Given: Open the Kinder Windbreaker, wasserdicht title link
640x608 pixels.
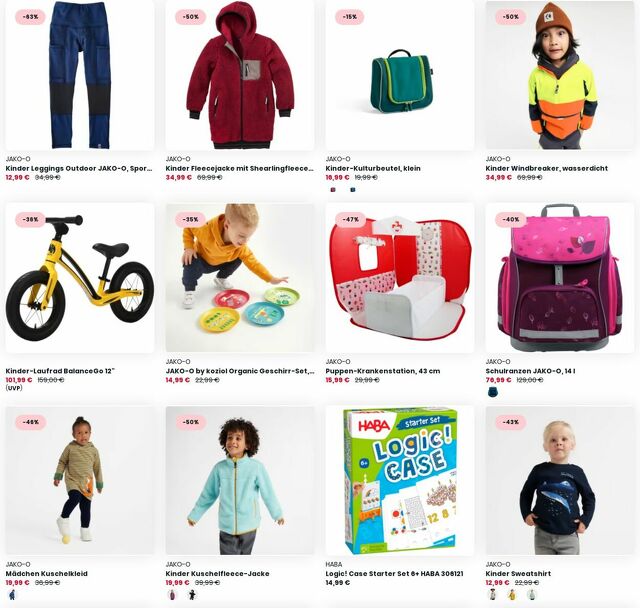Looking at the screenshot, I should tap(547, 168).
